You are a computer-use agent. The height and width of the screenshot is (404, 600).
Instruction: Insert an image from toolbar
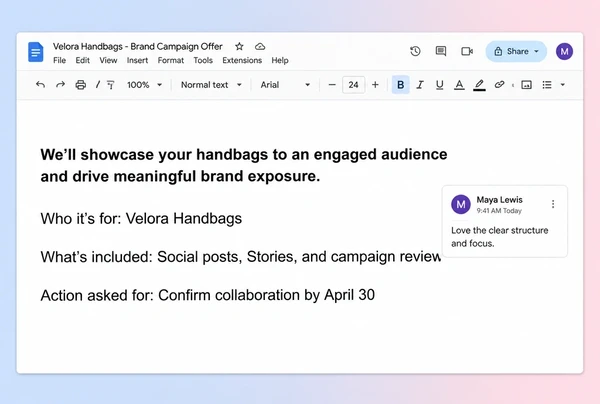tap(527, 85)
